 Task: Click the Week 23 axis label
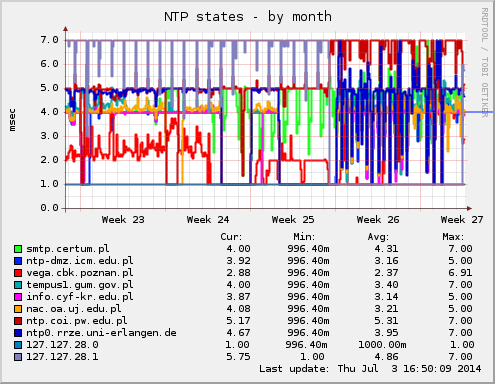tap(123, 220)
